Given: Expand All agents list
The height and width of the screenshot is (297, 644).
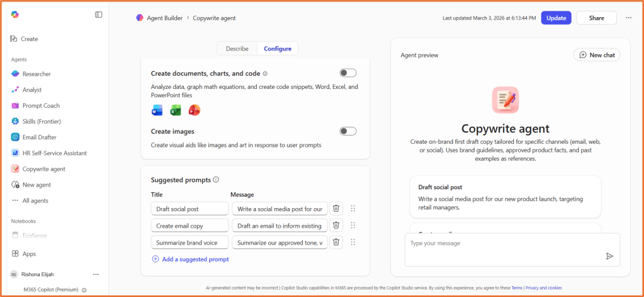Looking at the screenshot, I should 35,201.
